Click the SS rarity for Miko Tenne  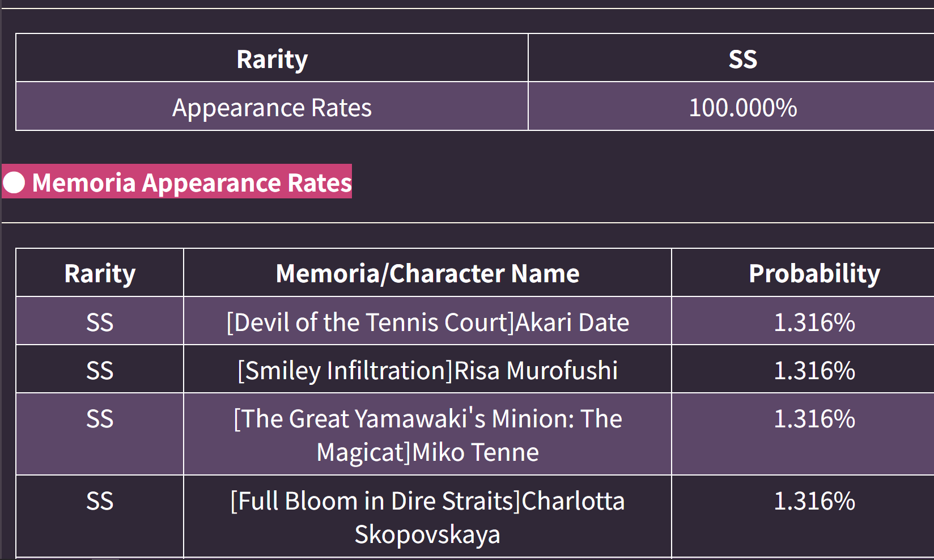pos(100,418)
